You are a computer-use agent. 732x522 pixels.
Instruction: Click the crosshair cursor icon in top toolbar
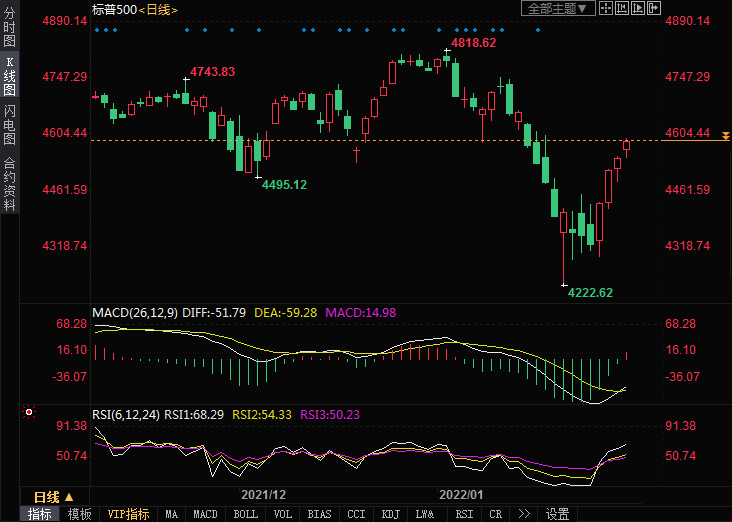(x=606, y=8)
